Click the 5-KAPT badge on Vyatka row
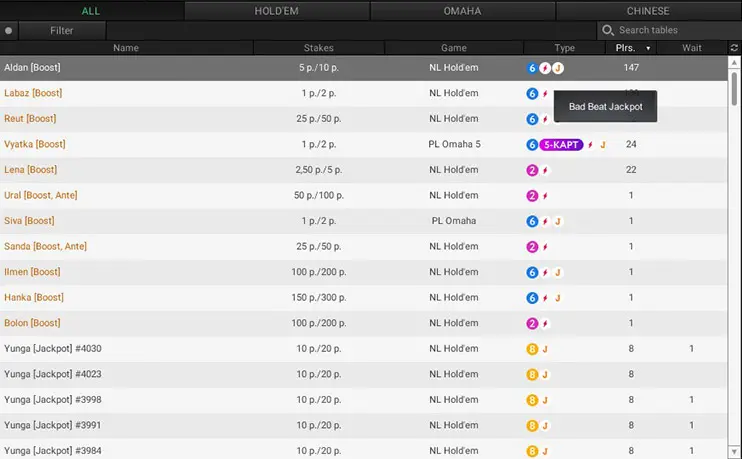Viewport: 742px width, 459px height. [x=561, y=145]
